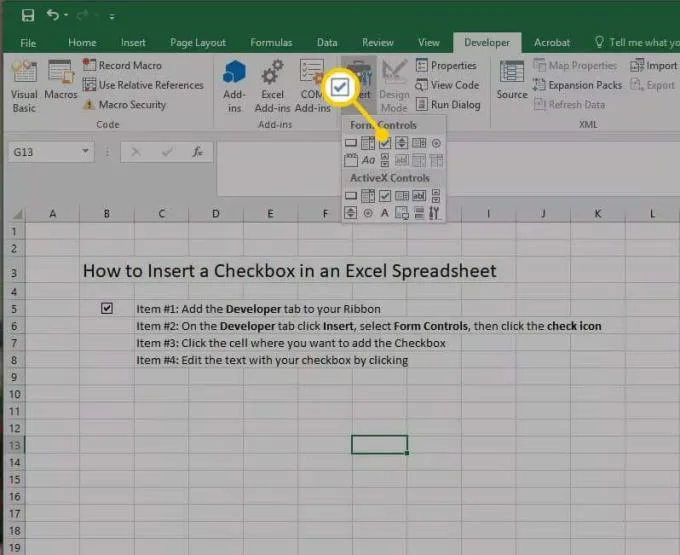Click the Undo arrow icon
Screen dimensions: 680x555
tap(51, 16)
